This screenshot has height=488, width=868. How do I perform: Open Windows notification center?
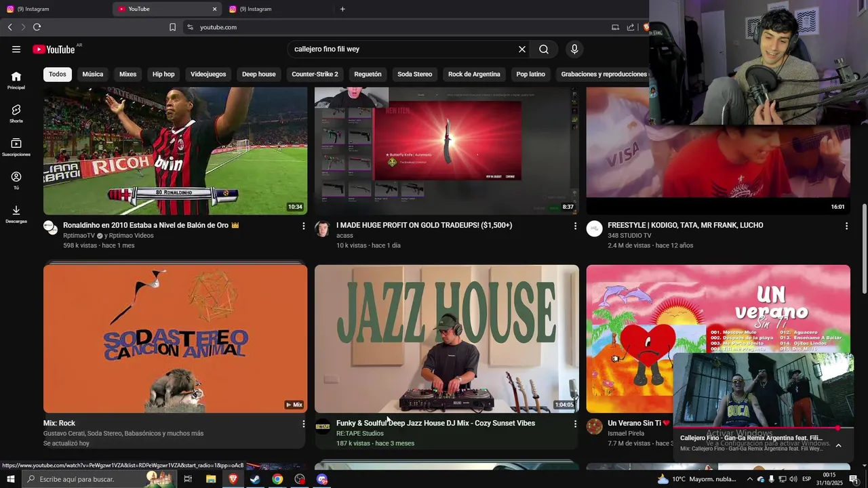(854, 479)
